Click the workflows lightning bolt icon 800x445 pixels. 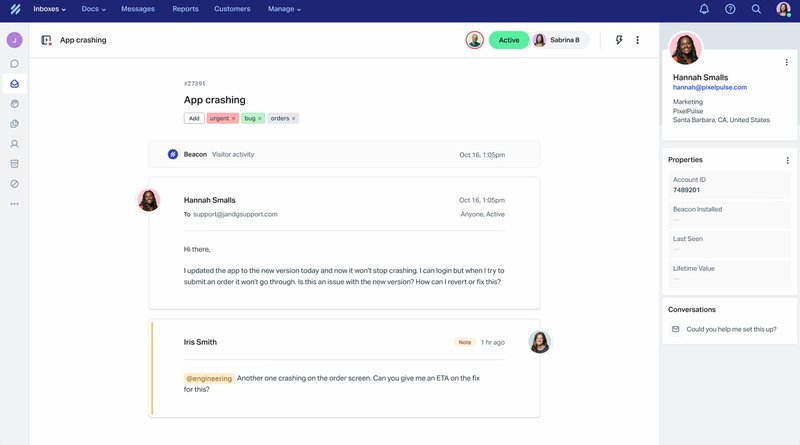(x=619, y=40)
